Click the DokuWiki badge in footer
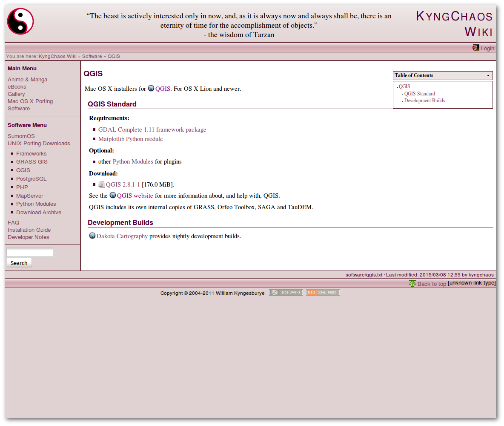Image resolution: width=504 pixels, height=426 pixels. pyautogui.click(x=286, y=293)
